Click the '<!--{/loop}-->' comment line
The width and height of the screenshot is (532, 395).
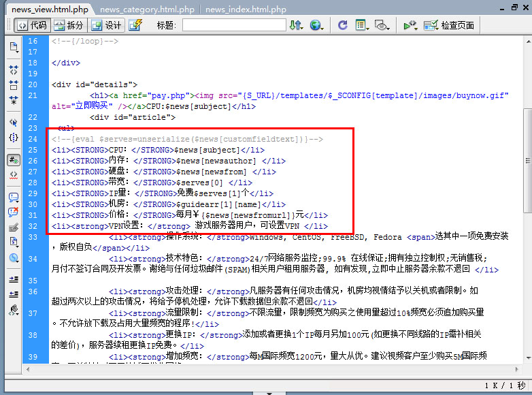tap(85, 41)
